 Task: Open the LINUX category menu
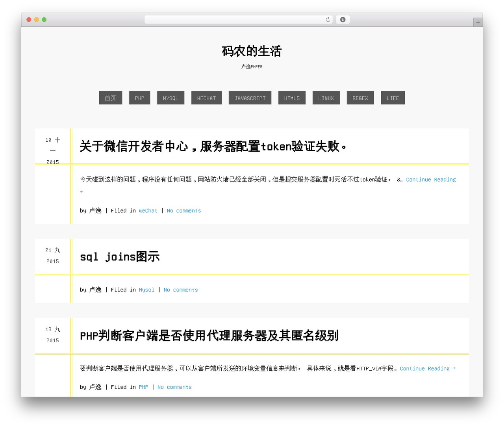(x=326, y=98)
